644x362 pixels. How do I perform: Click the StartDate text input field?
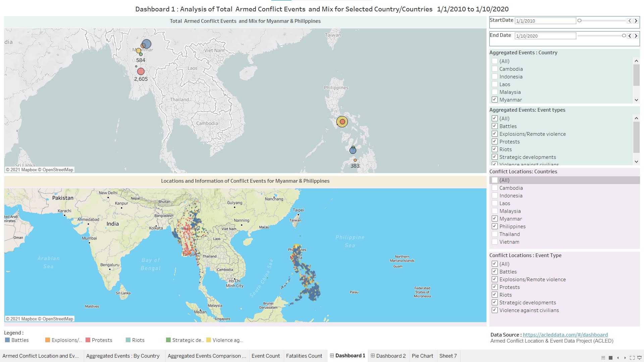[545, 21]
